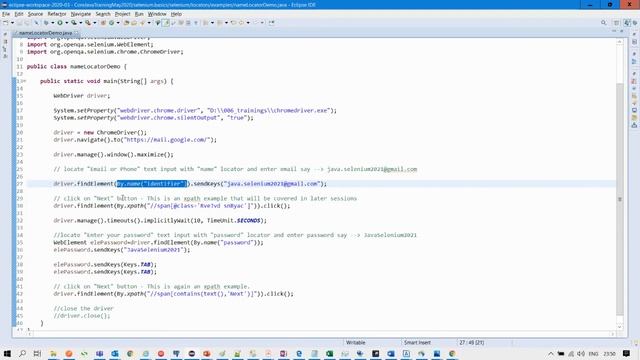Click the Writable status bar entry
640x360 pixels.
tap(356, 342)
